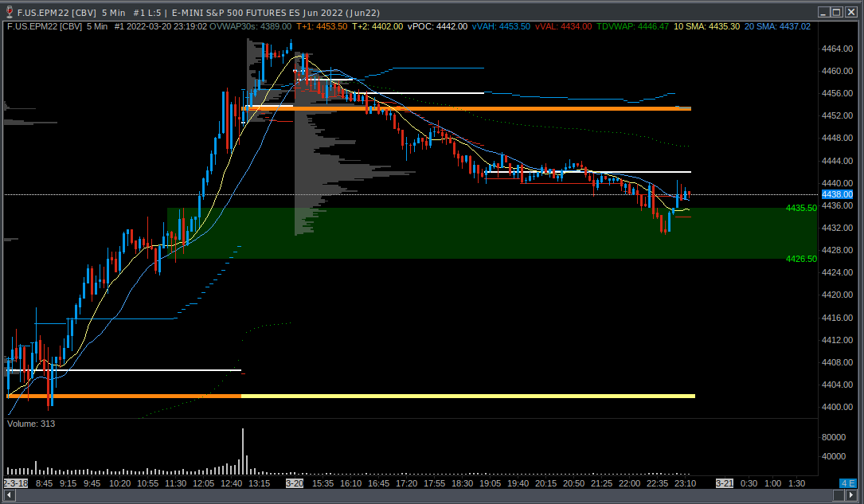The image size is (864, 504).
Task: Click the F.US.EPM22 [CBV] symbol in chart header
Action: point(45,26)
